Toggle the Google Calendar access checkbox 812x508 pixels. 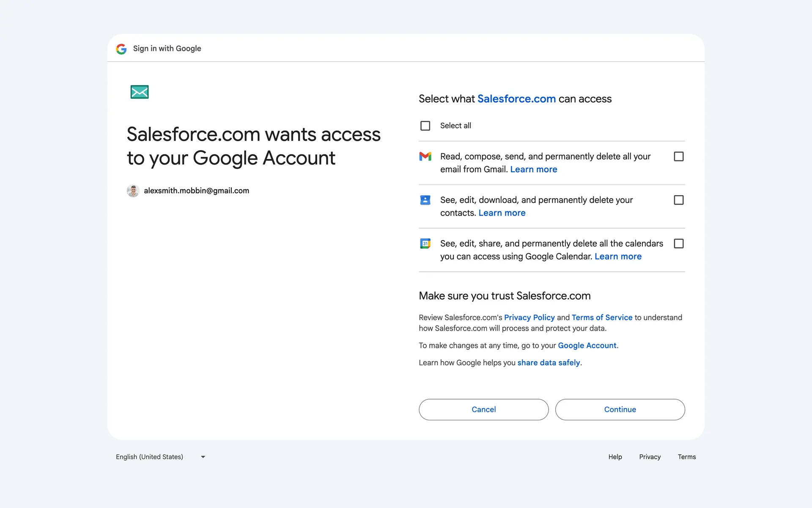pyautogui.click(x=678, y=244)
